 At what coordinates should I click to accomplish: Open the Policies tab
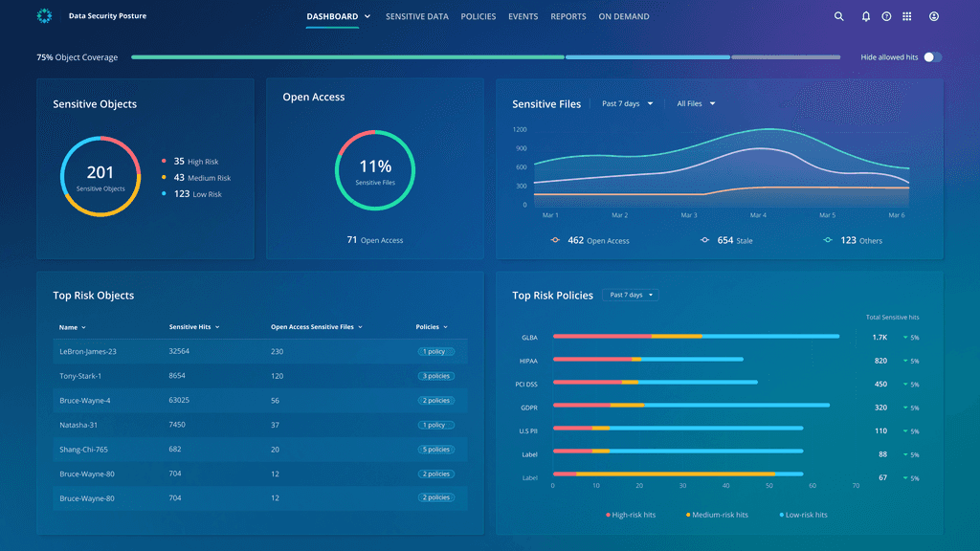click(479, 17)
